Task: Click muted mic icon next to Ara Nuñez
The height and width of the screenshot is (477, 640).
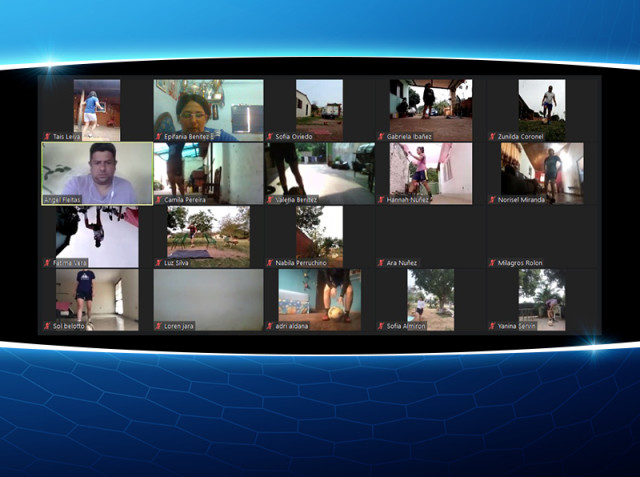Action: (381, 263)
